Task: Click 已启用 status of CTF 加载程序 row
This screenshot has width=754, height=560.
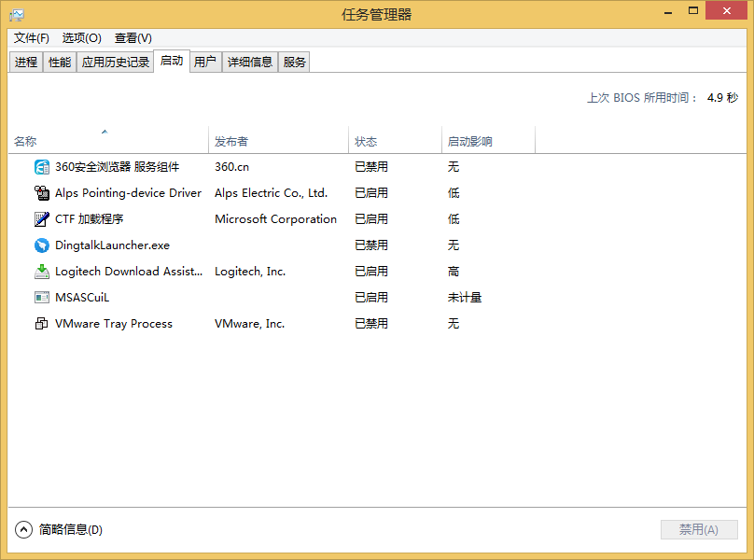Action: [x=371, y=219]
